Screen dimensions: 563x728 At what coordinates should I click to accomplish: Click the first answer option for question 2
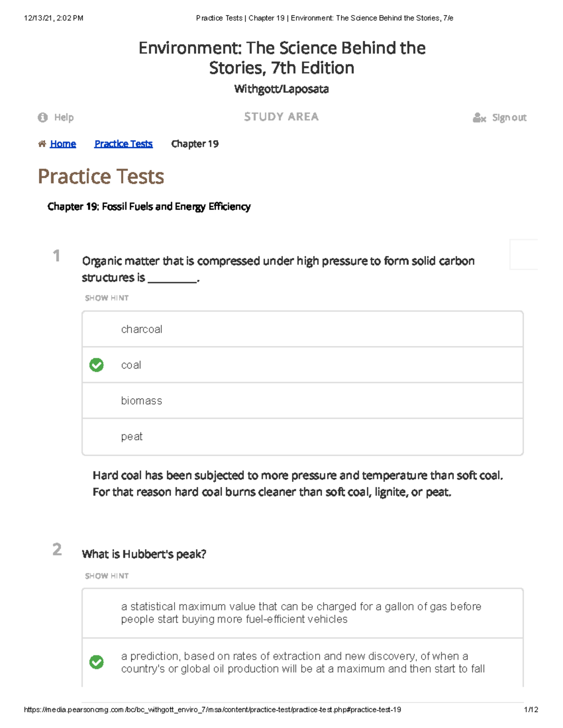301,613
